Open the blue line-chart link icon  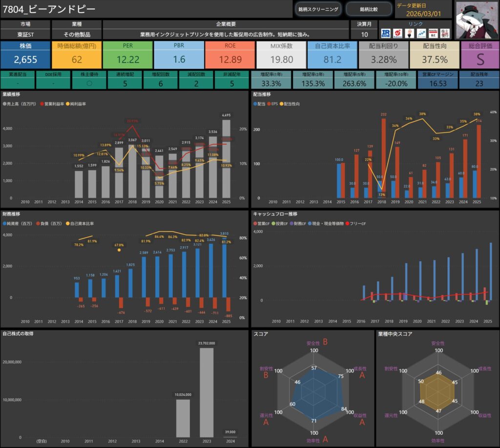(421, 33)
